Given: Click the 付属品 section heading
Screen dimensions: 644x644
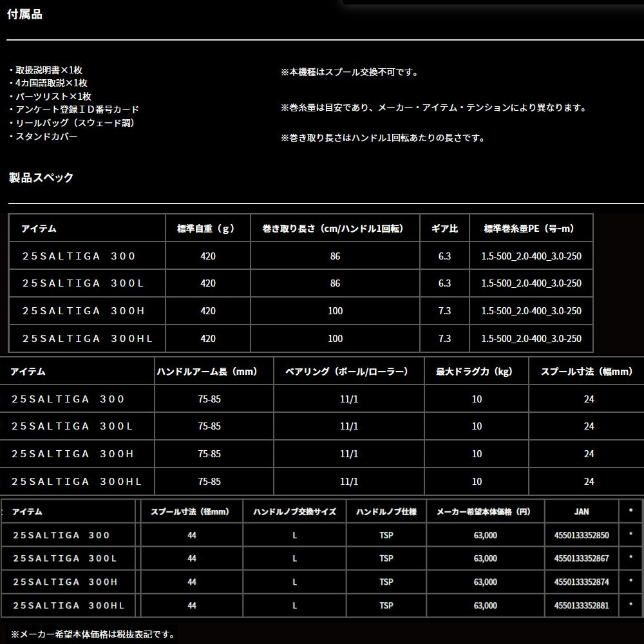Looking at the screenshot, I should point(26,15).
